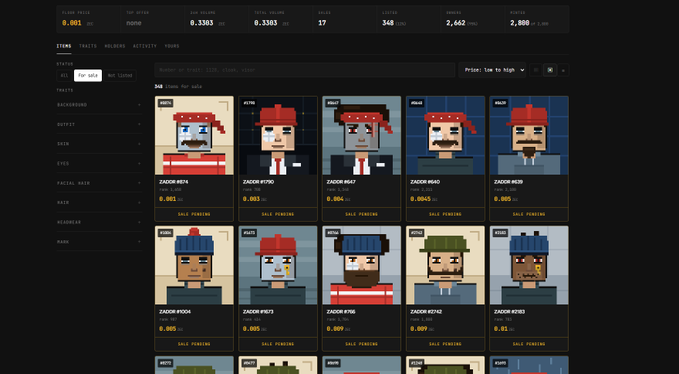Open the Yours tab
Viewport: 679px width, 374px height.
[172, 46]
